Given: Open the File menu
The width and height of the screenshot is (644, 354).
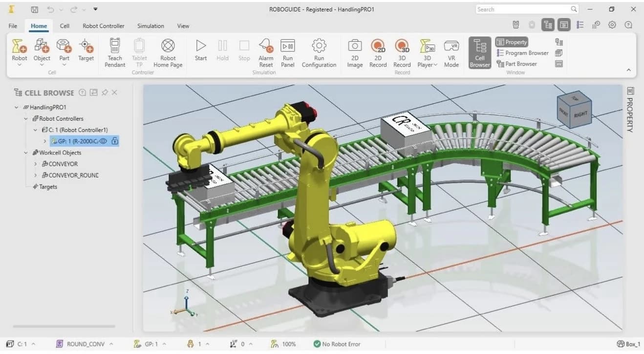Looking at the screenshot, I should (x=13, y=26).
